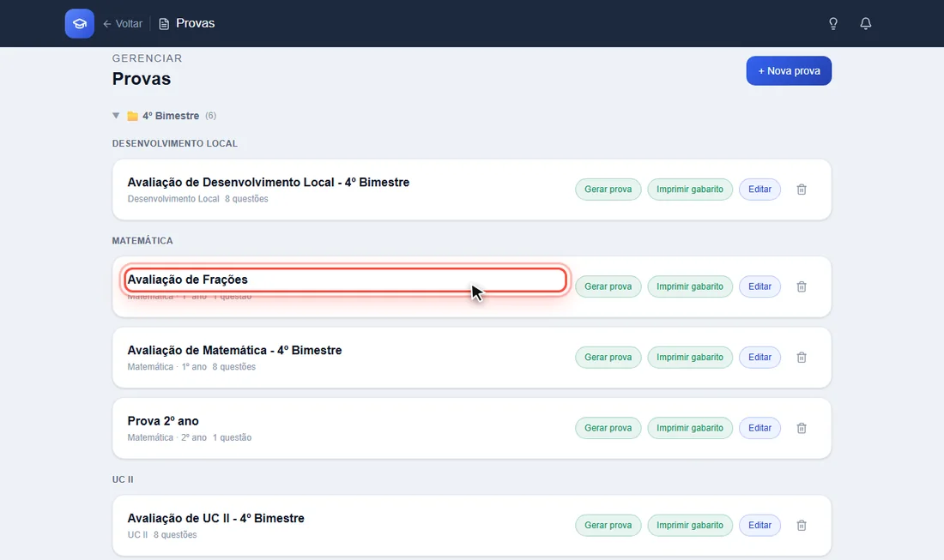
Task: Open Avaliação de UC II - 4º Bimestre title
Action: 216,518
